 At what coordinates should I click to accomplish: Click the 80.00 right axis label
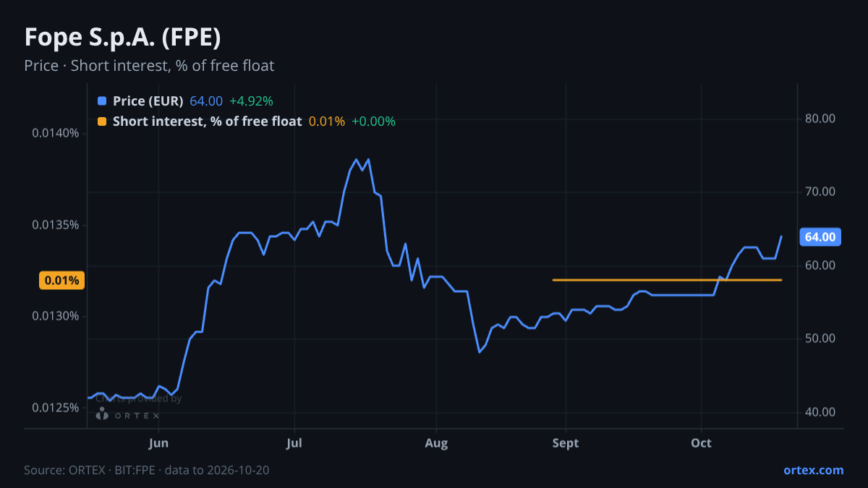[x=820, y=119]
